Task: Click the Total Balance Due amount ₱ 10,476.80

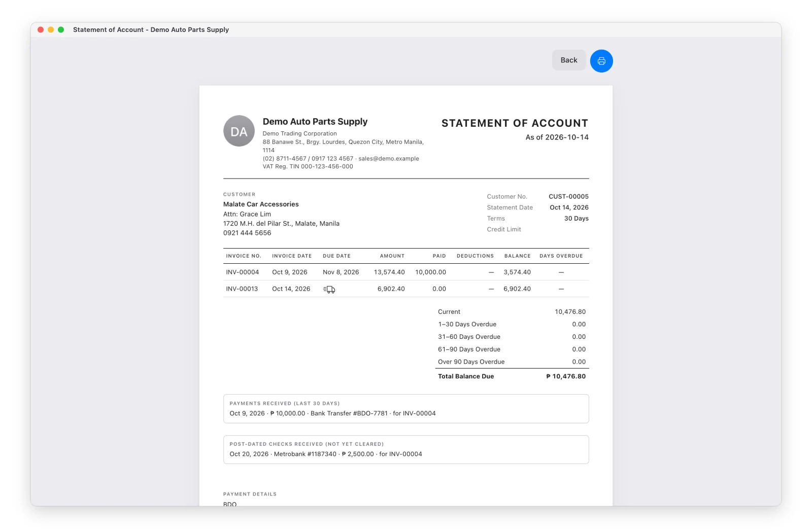Action: pos(566,376)
